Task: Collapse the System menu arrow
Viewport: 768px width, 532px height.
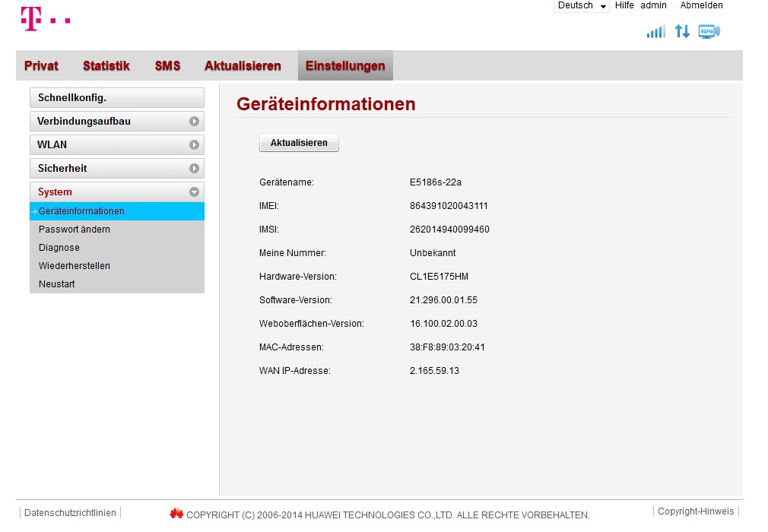Action: coord(194,192)
